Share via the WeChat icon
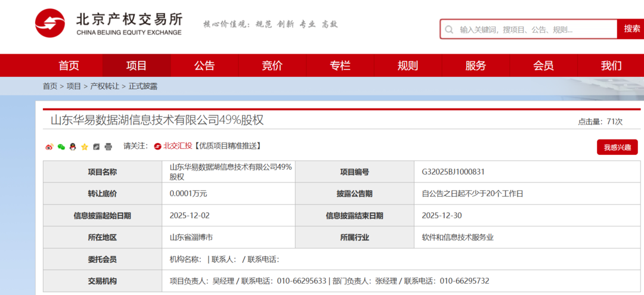 [61, 147]
